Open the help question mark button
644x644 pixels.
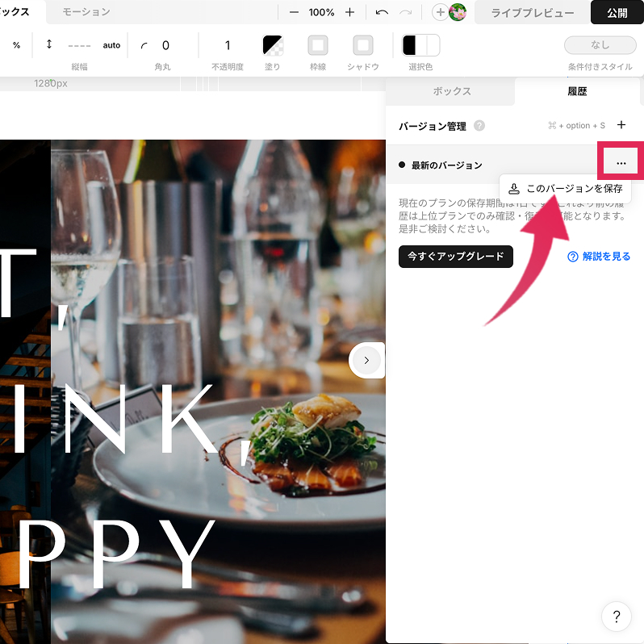pyautogui.click(x=617, y=617)
